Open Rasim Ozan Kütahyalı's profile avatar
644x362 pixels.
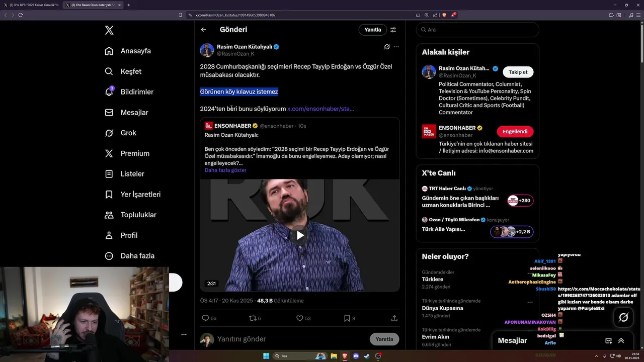(207, 50)
